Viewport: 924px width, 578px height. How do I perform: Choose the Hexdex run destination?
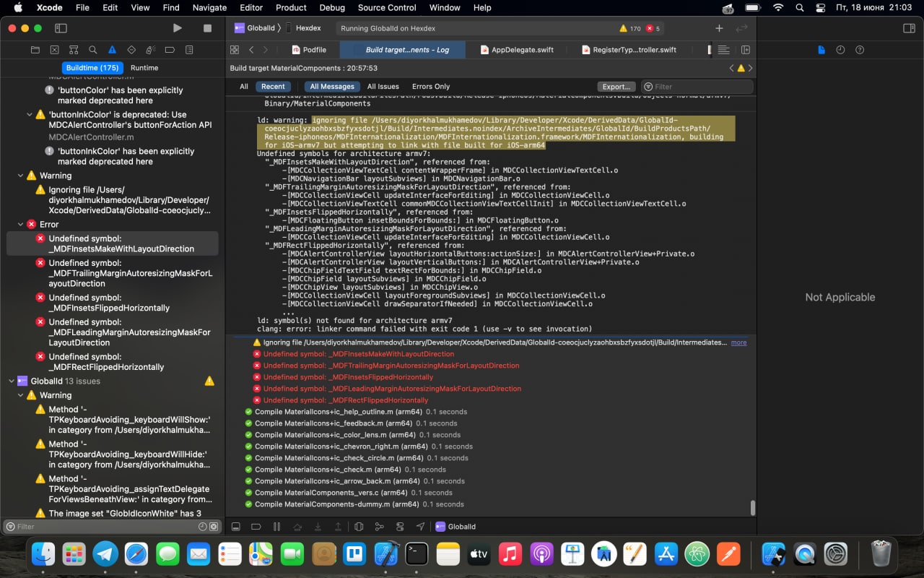304,28
